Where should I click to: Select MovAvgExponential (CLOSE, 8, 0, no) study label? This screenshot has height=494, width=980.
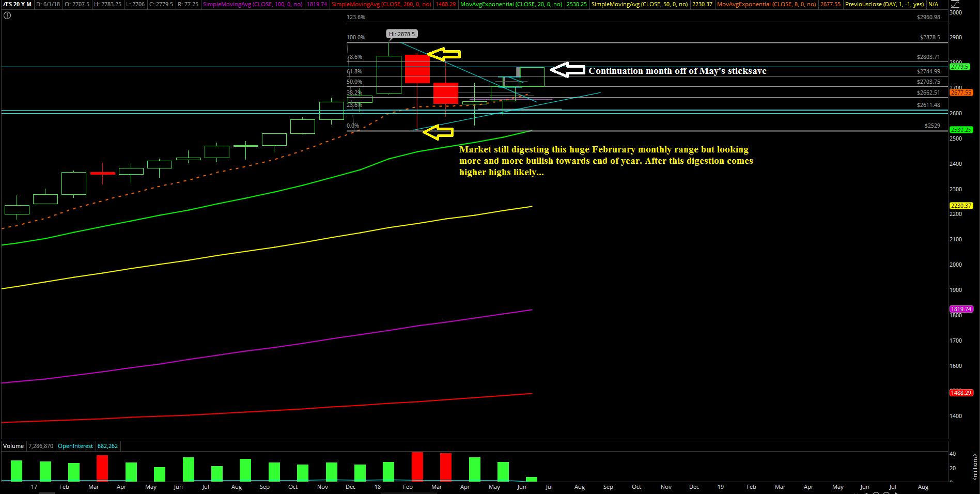767,4
